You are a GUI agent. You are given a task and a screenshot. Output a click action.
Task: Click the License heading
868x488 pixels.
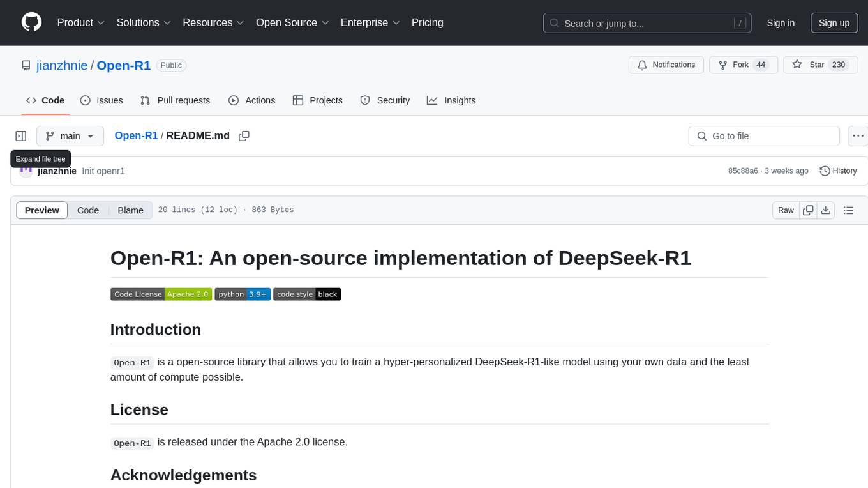[139, 409]
